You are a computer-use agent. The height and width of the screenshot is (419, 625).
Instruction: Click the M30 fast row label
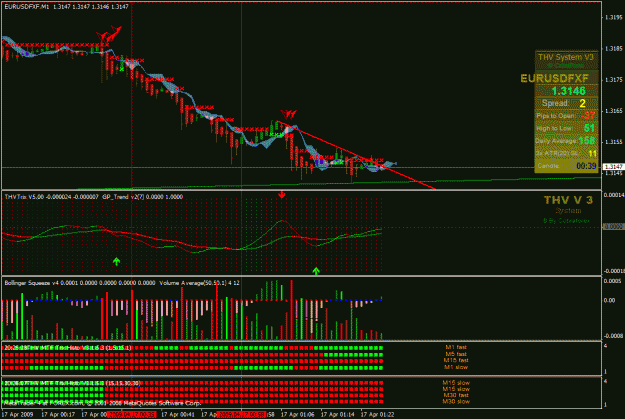point(456,395)
